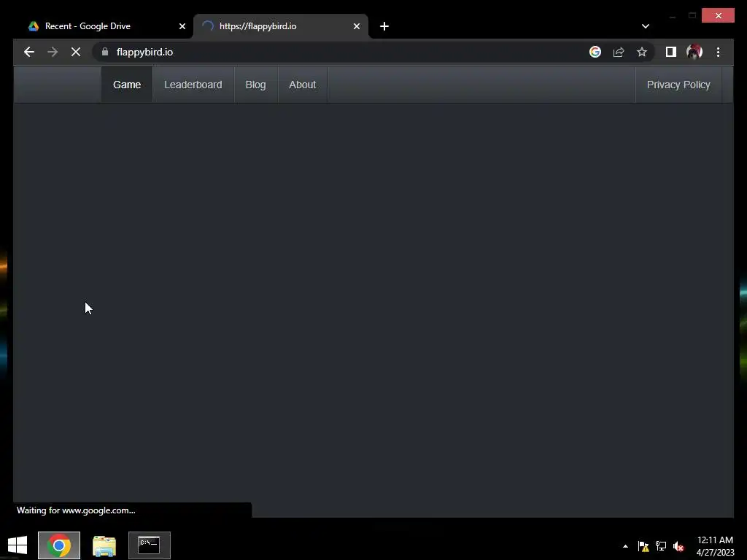The width and height of the screenshot is (747, 560).
Task: Click the Chrome taskbar icon
Action: (x=59, y=545)
